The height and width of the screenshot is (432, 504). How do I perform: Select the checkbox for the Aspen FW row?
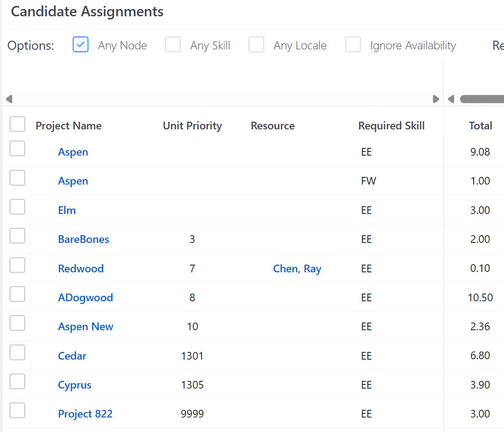[x=17, y=178]
